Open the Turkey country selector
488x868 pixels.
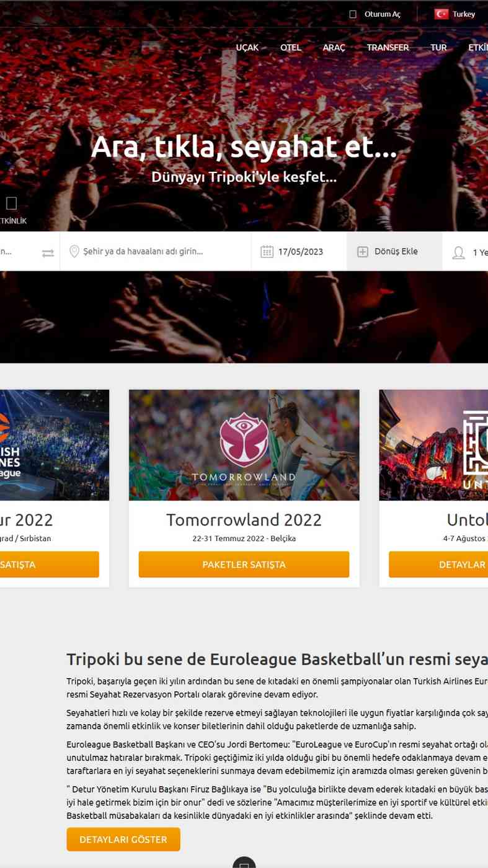tap(455, 14)
